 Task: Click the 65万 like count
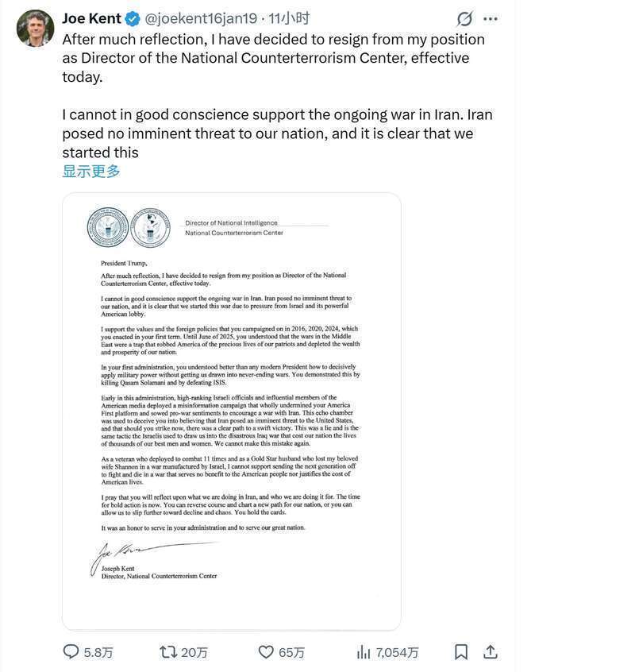coord(291,652)
